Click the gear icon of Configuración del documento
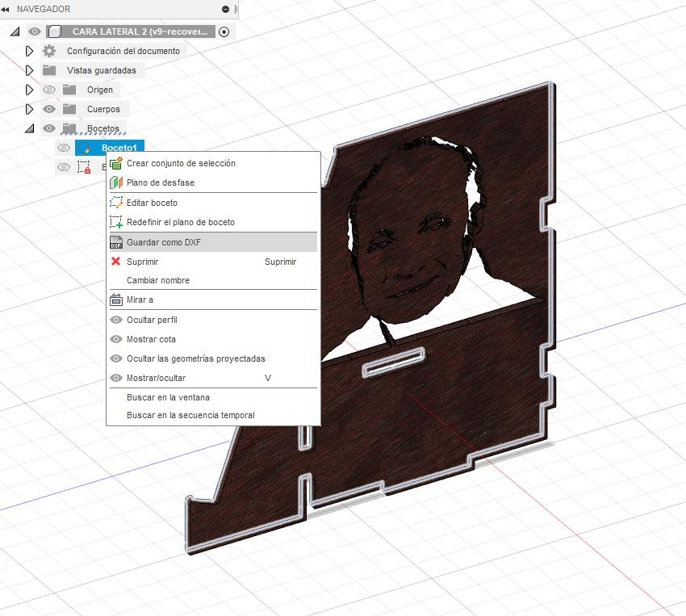The height and width of the screenshot is (616, 686). tap(49, 51)
